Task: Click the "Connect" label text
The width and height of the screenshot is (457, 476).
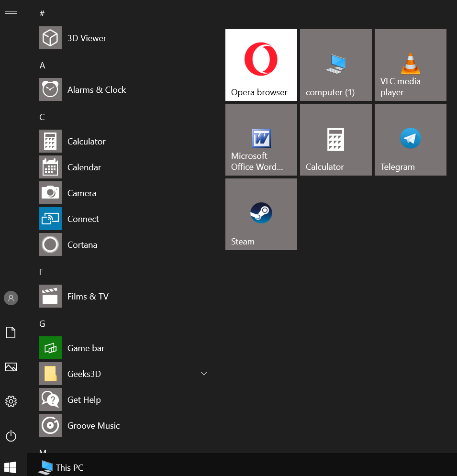Action: (x=83, y=219)
